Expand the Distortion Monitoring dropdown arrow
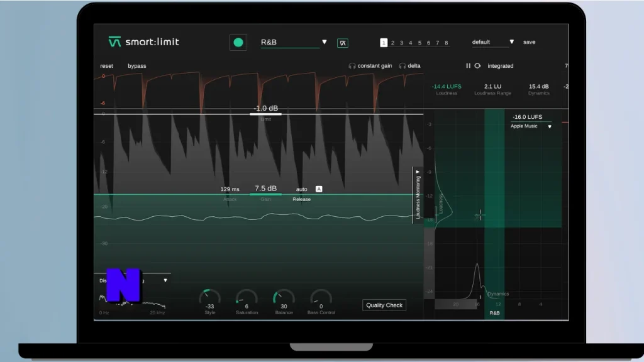 pos(165,280)
